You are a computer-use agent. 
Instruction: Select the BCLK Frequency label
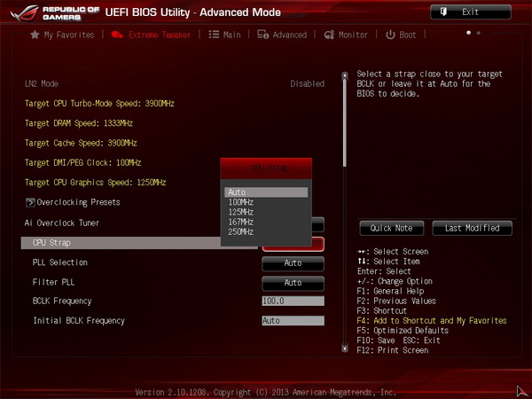click(x=62, y=301)
